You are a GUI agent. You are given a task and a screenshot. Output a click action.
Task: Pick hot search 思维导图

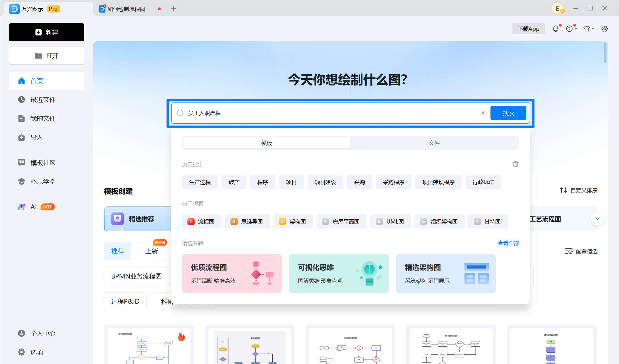pyautogui.click(x=247, y=221)
